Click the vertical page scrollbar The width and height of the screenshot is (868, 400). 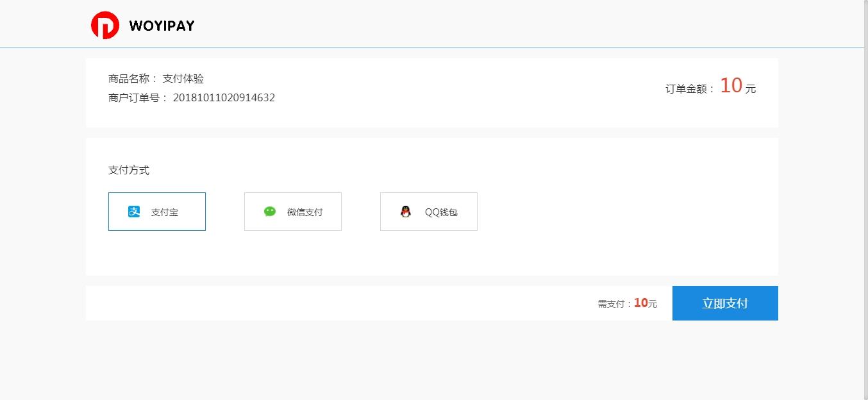coord(866,200)
